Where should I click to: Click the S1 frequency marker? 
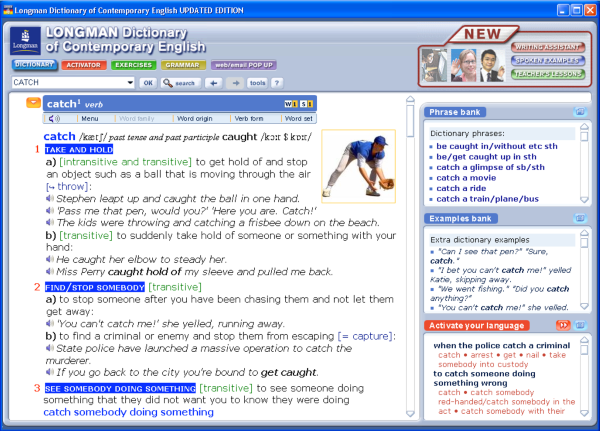(x=307, y=104)
